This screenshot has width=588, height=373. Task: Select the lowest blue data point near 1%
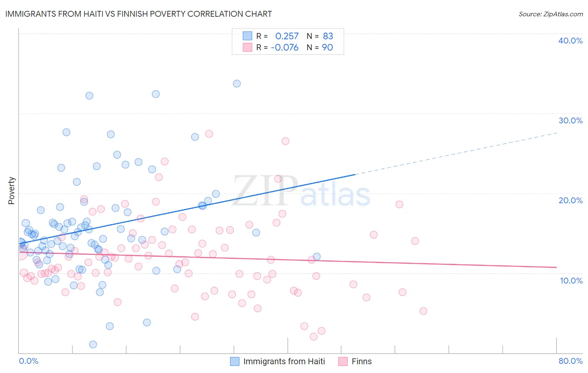93,345
